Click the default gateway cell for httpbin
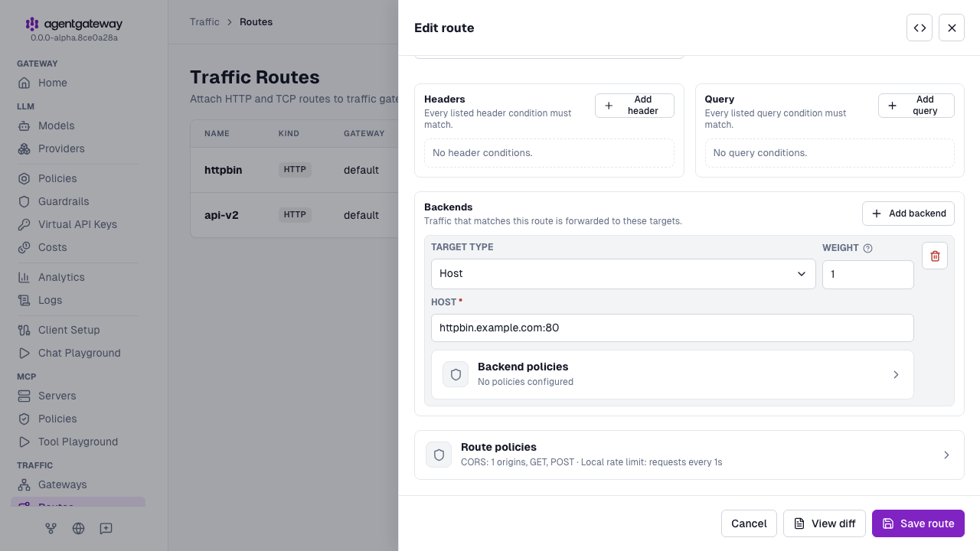The height and width of the screenshot is (551, 980). pyautogui.click(x=361, y=170)
